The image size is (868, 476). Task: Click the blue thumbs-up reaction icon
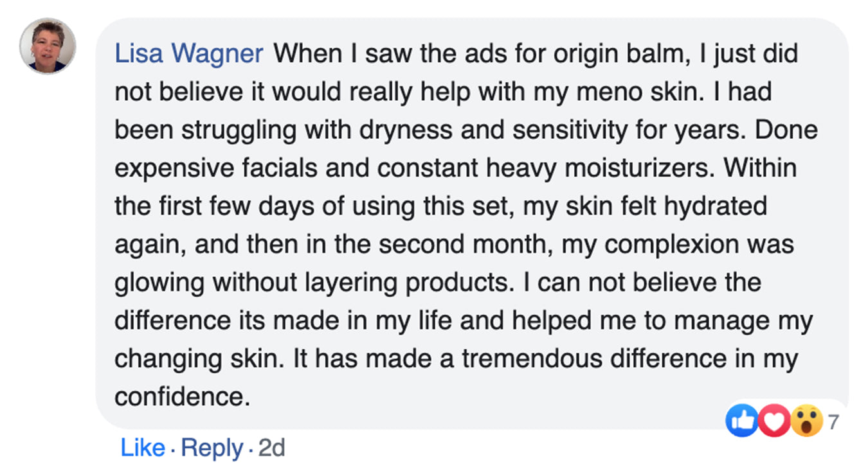(x=741, y=421)
